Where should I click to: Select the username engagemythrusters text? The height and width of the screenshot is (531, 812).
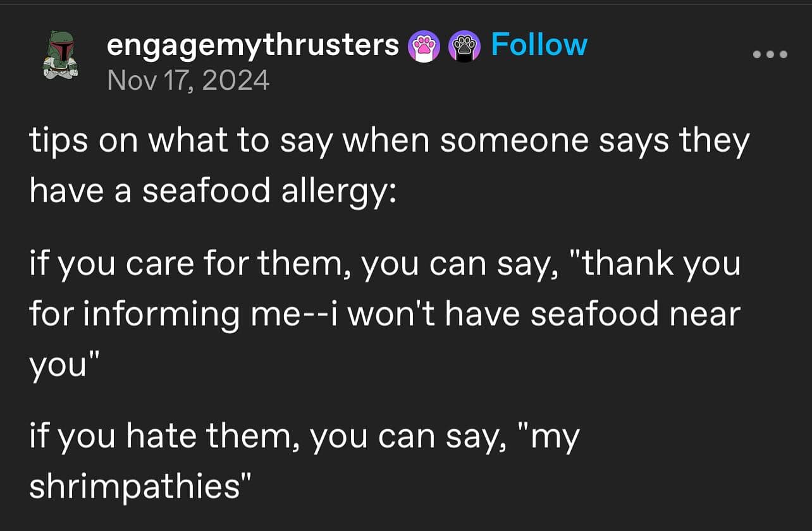[x=252, y=46]
